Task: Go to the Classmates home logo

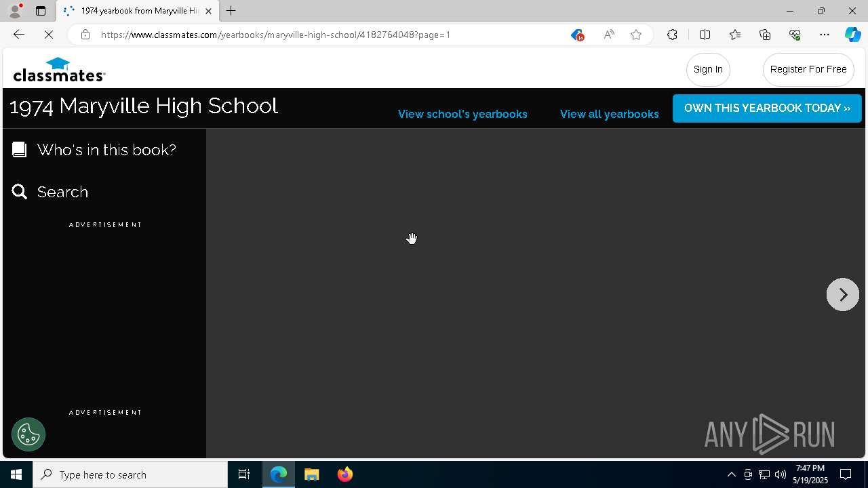Action: [x=59, y=69]
